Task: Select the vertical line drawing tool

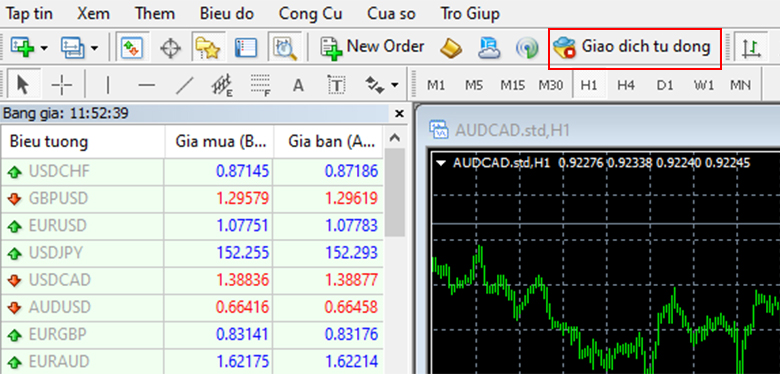Action: (x=108, y=86)
